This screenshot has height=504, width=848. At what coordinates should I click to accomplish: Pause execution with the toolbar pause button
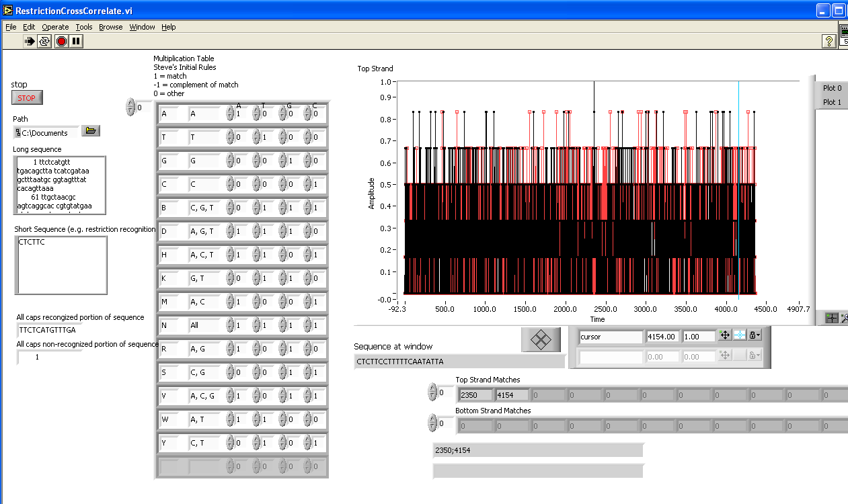click(x=76, y=42)
